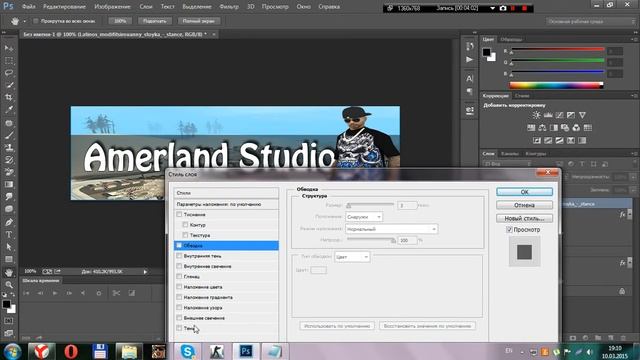Enable the Обводка checkbox
Screen dimensions: 640x360
179,245
